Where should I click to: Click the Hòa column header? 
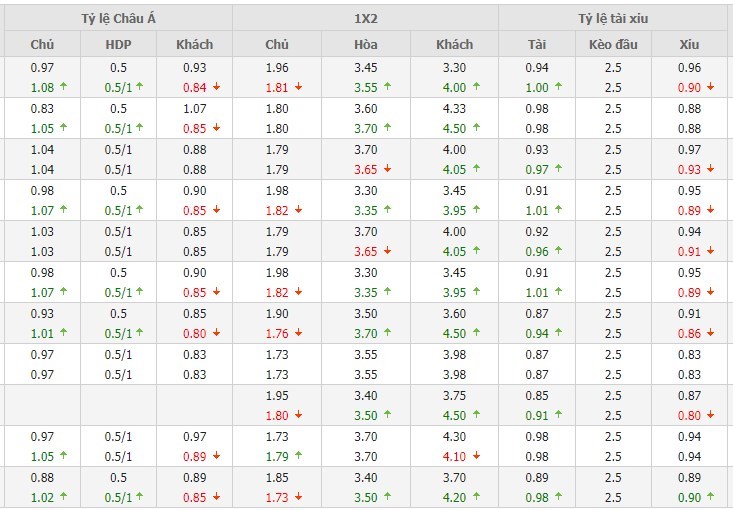(x=366, y=45)
